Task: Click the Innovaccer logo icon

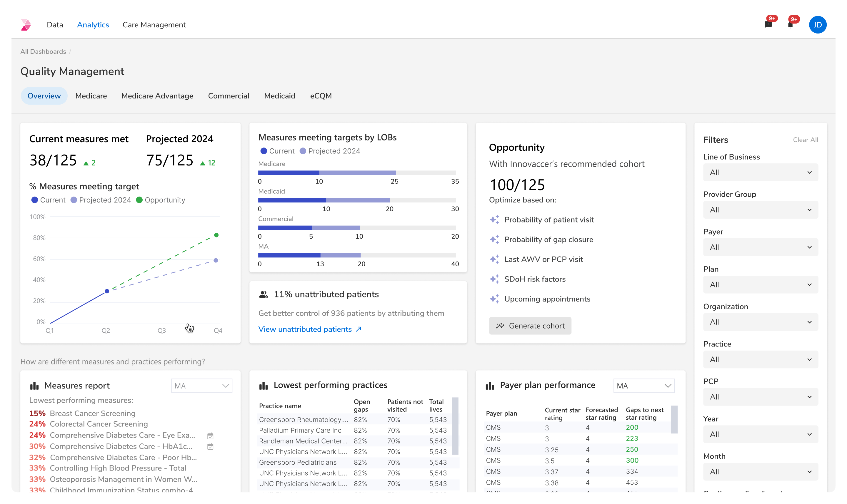Action: pyautogui.click(x=26, y=25)
